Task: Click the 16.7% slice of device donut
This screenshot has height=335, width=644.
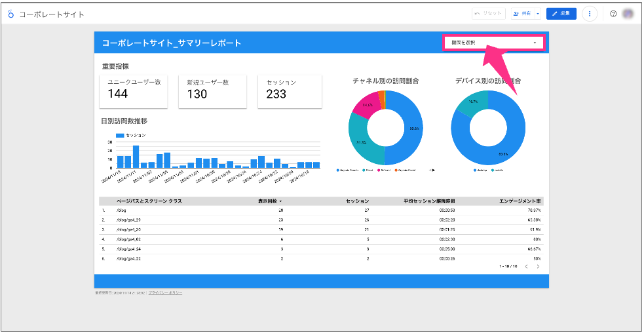Action: (x=473, y=102)
